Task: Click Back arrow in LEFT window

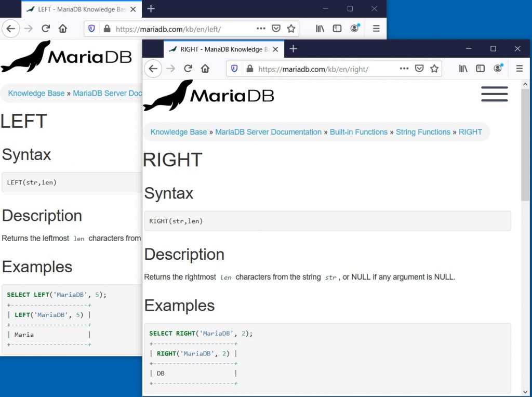Action: [x=10, y=29]
